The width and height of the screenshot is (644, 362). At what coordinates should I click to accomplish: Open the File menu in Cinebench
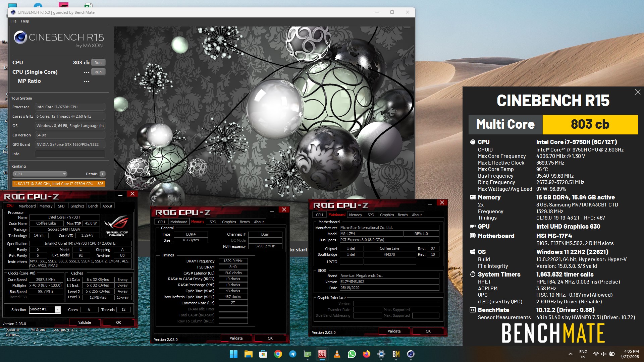pyautogui.click(x=13, y=21)
